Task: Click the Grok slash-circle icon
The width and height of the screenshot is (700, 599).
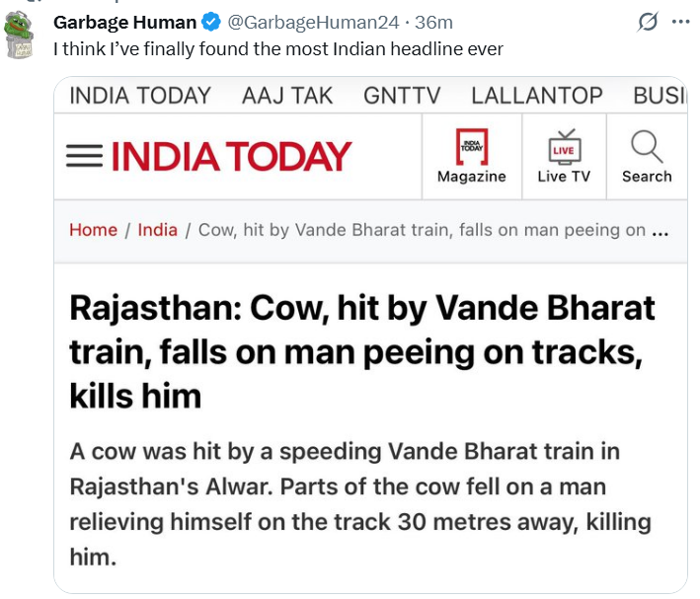Action: point(648,22)
